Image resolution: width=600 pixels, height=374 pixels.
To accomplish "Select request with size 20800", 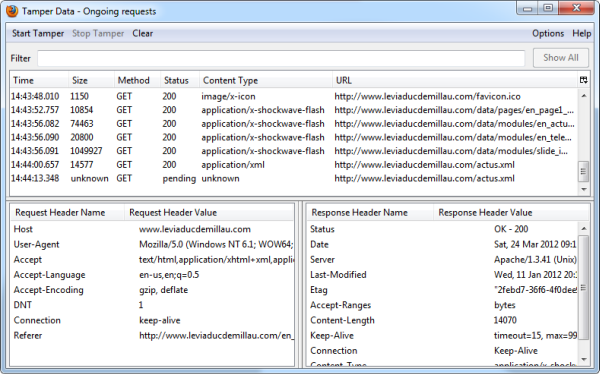I will click(x=294, y=137).
